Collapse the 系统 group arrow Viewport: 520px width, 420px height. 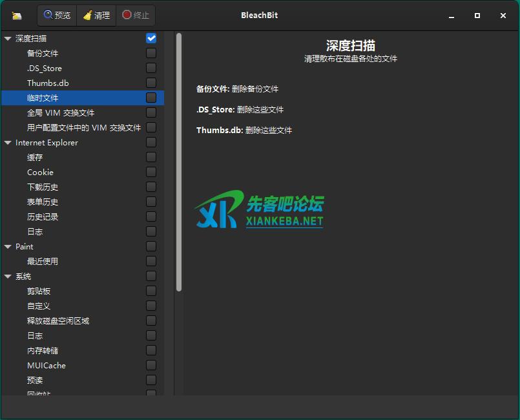(8, 277)
